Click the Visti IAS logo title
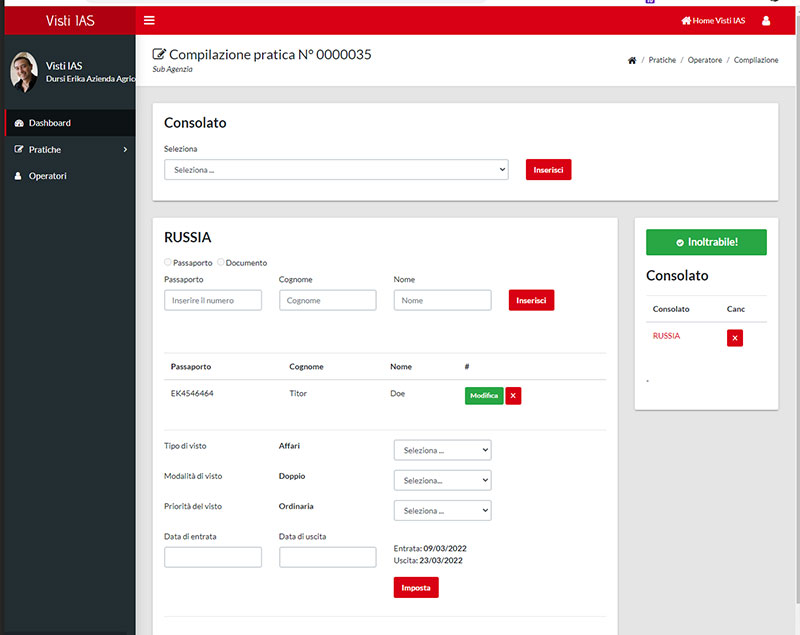This screenshot has height=635, width=800. [70, 21]
